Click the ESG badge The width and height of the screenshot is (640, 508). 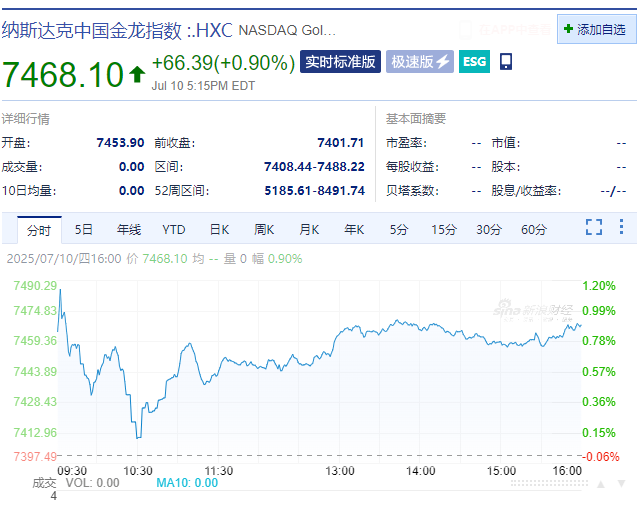pos(474,62)
